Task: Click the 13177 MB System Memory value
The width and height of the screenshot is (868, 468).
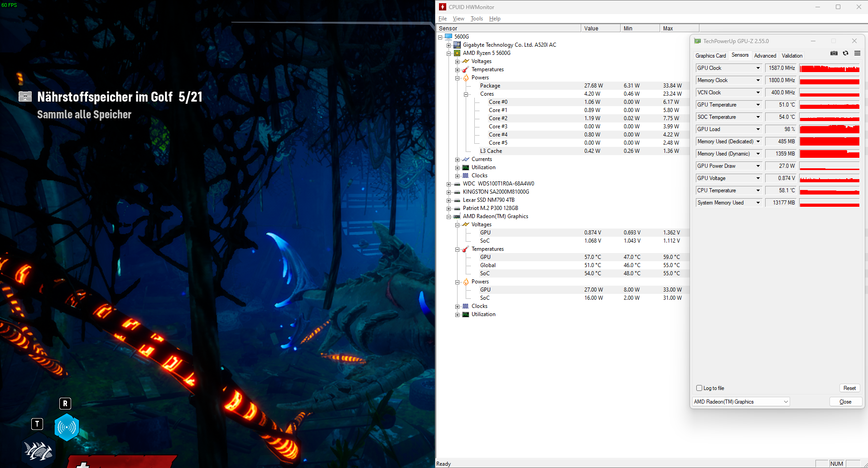Action: tap(781, 203)
